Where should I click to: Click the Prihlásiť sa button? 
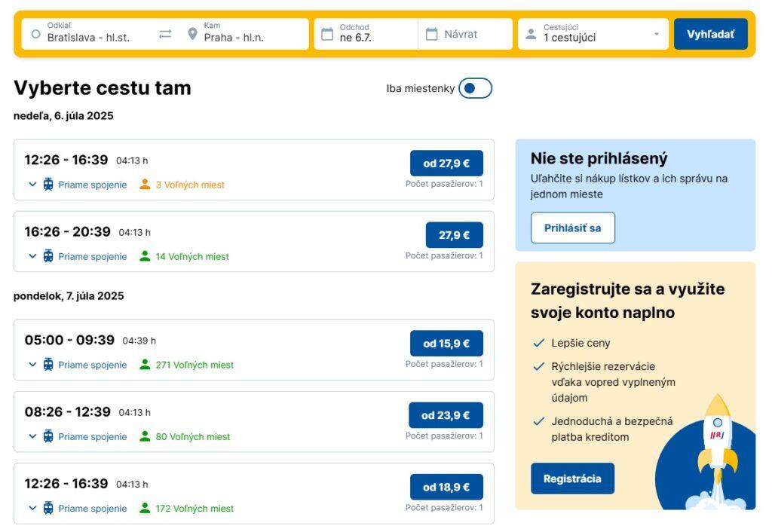point(573,228)
